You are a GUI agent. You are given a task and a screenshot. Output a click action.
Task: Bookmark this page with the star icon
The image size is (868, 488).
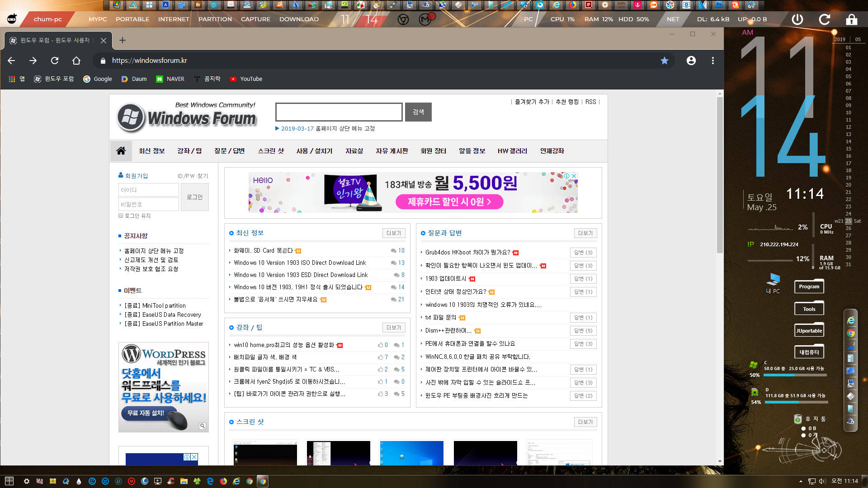[664, 61]
